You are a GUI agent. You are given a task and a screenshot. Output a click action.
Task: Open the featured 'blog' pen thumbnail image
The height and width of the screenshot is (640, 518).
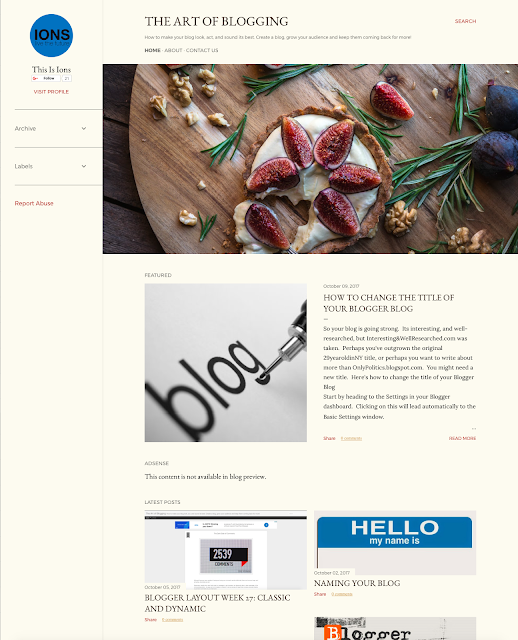pos(226,363)
